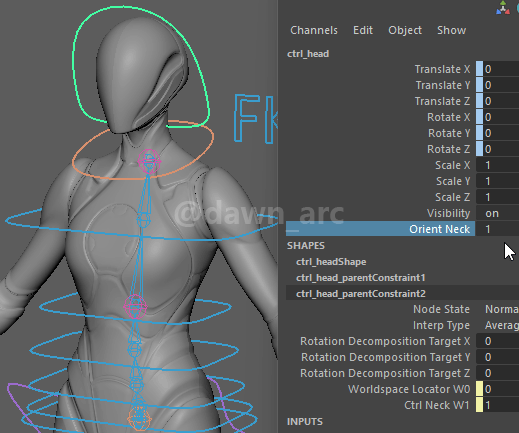The height and width of the screenshot is (433, 519).
Task: Select Ctrl Neck W1 attribute label
Action: click(437, 405)
